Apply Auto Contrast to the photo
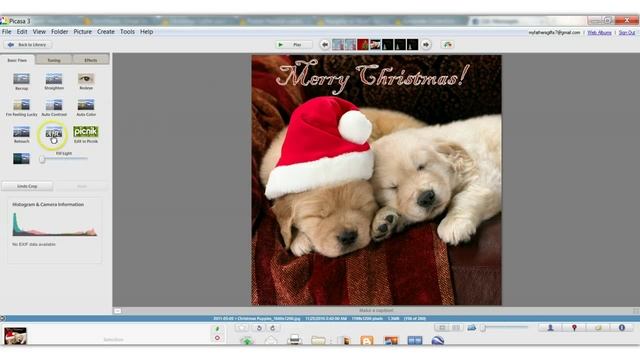Viewport: 640px width, 360px height. (54, 108)
